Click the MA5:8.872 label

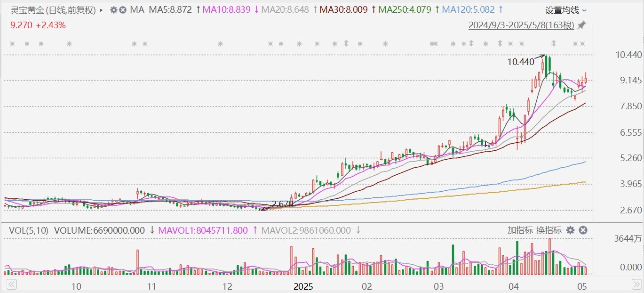170,9
